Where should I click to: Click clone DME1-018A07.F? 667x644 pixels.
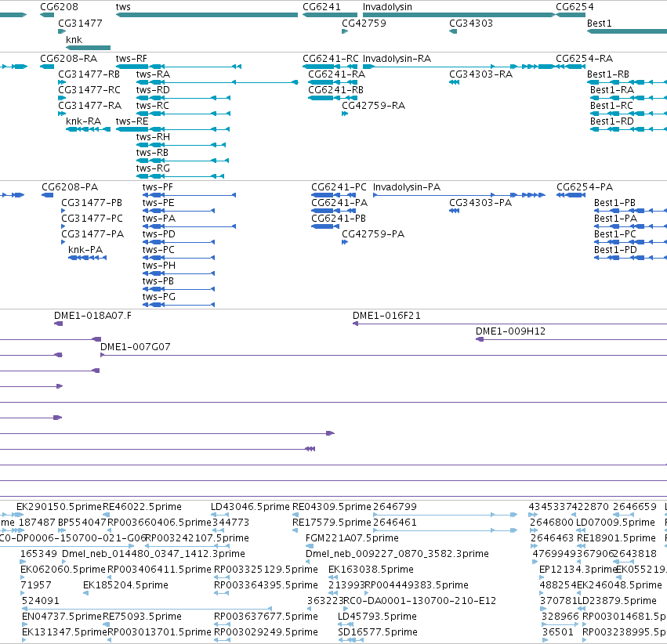click(58, 324)
